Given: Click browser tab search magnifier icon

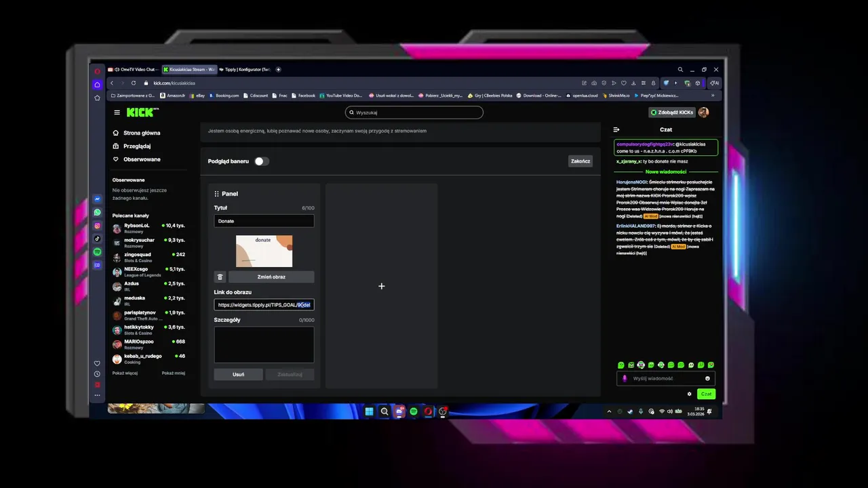Looking at the screenshot, I should pyautogui.click(x=680, y=69).
